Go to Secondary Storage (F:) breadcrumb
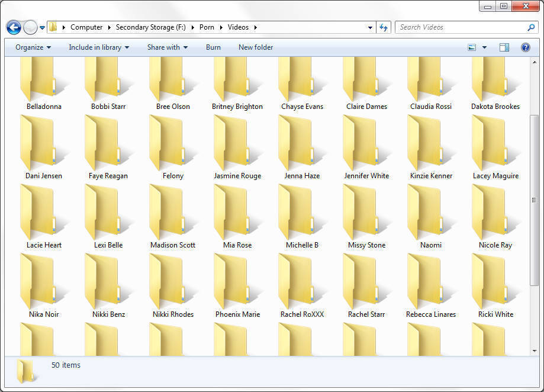 (x=150, y=27)
